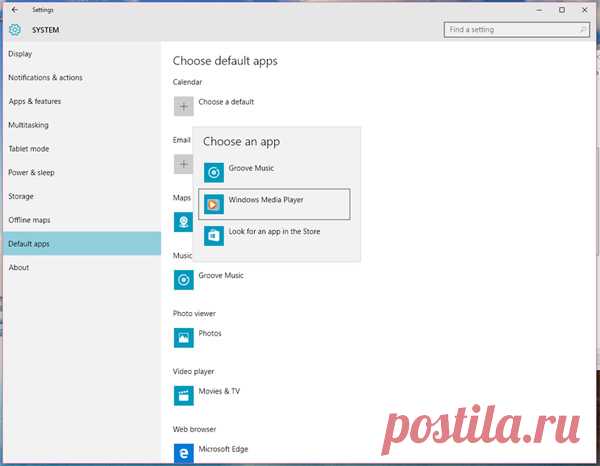Image resolution: width=600 pixels, height=466 pixels.
Task: Change the Microsoft Edge default web browser
Action: pyautogui.click(x=223, y=449)
